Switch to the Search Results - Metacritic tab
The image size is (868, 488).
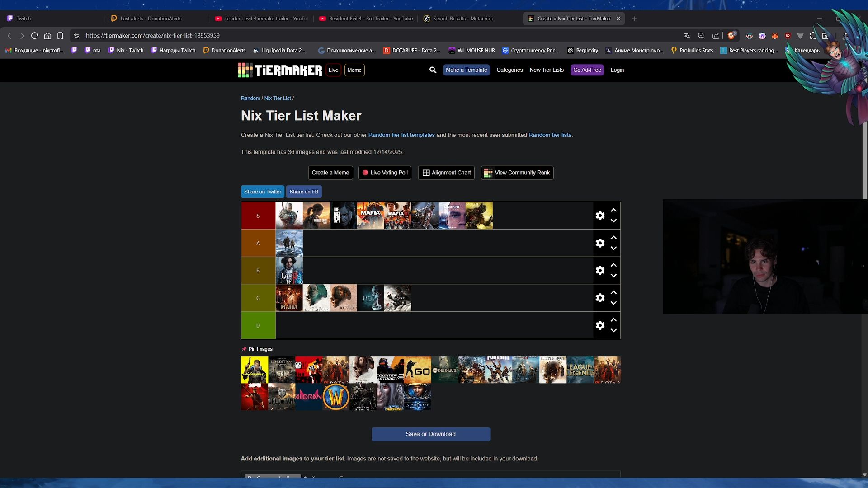pyautogui.click(x=462, y=19)
